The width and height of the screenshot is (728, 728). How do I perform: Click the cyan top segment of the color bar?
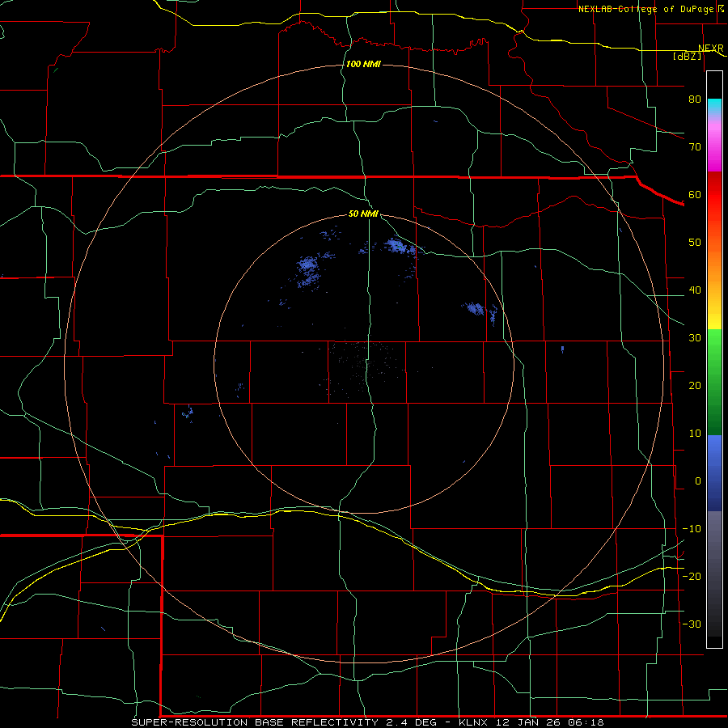[714, 106]
